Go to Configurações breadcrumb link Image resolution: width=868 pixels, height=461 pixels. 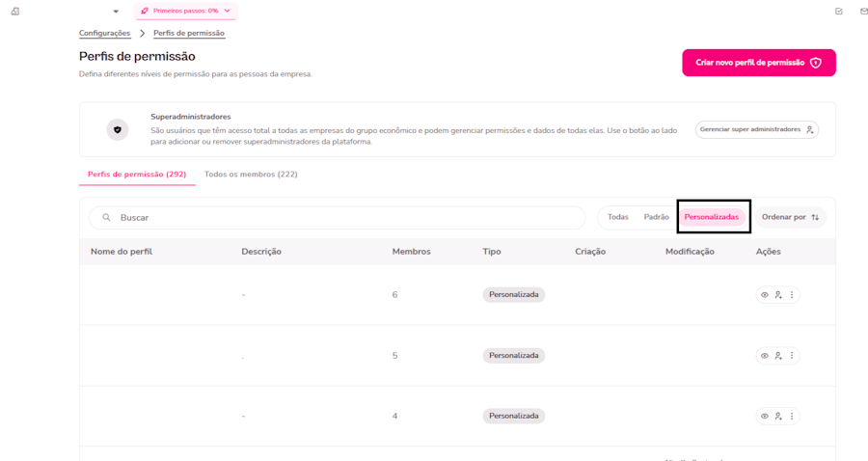(x=104, y=33)
